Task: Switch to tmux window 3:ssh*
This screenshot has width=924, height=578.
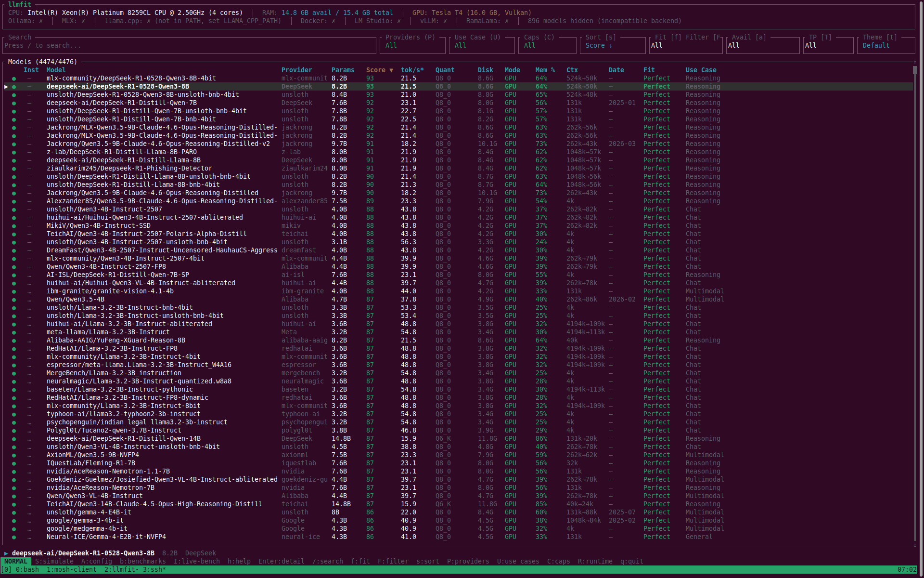Action: (154, 570)
